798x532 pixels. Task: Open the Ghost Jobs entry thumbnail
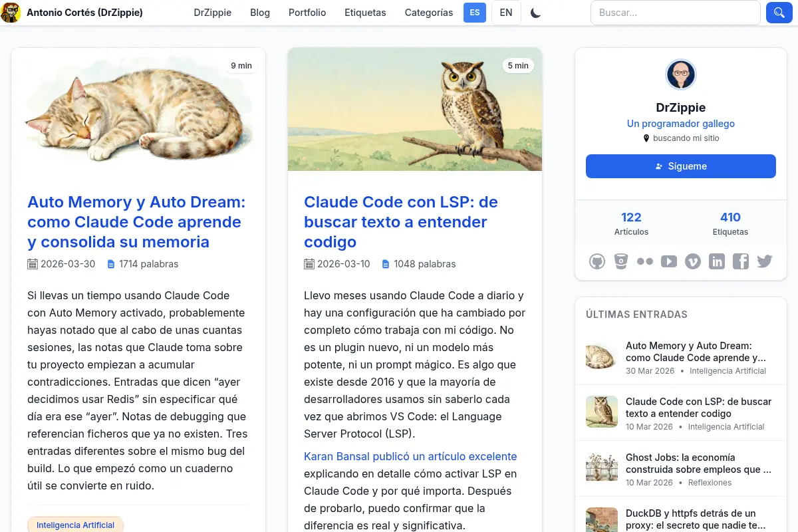click(602, 467)
